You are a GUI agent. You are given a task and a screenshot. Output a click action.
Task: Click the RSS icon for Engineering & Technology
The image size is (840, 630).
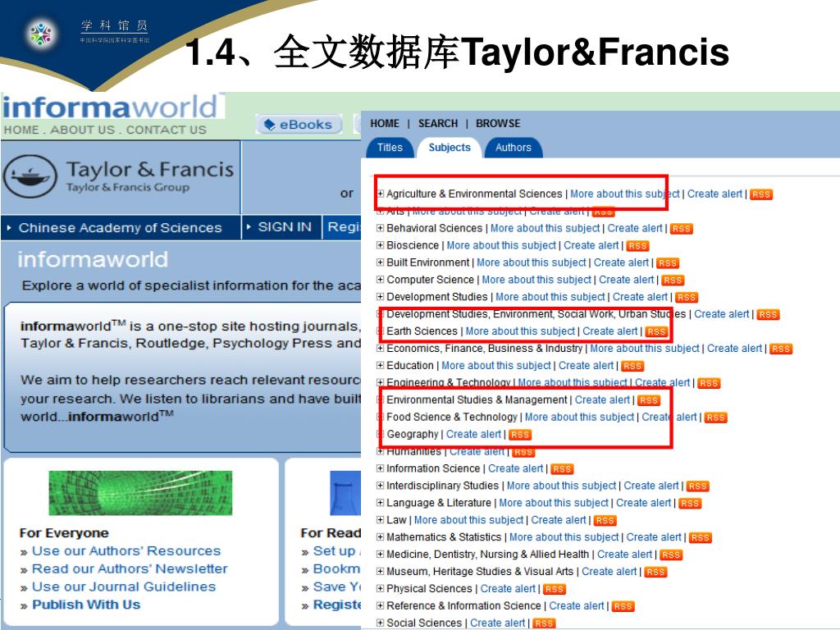709,383
